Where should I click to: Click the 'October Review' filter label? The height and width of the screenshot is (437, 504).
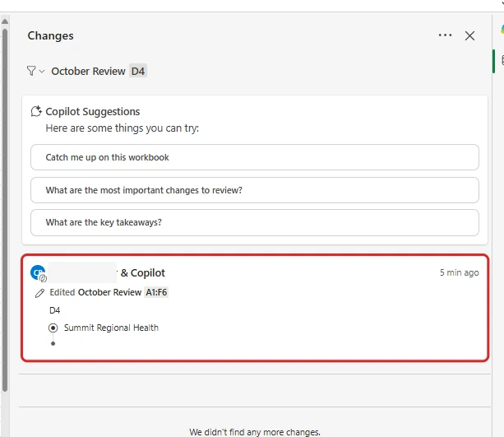click(88, 71)
